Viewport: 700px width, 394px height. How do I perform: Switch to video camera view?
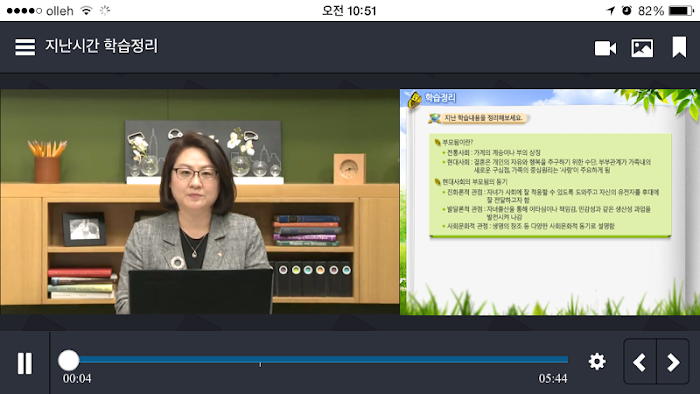point(605,48)
